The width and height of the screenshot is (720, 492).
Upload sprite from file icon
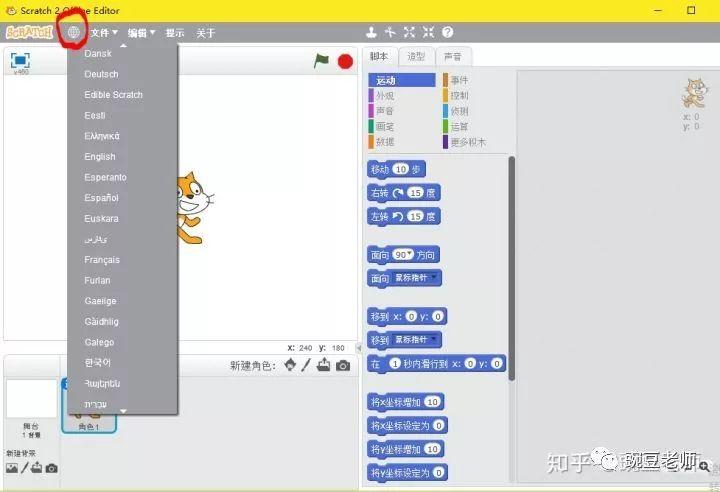click(x=324, y=365)
